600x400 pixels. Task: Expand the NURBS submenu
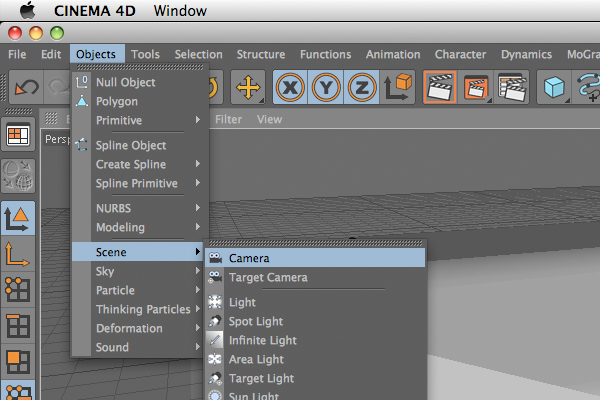click(138, 208)
